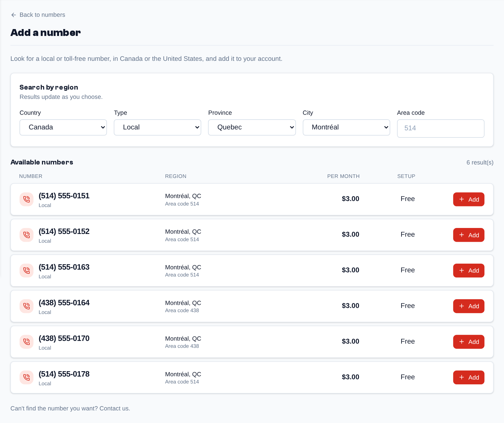Screen dimensions: 504x423
Task: Click the phone icon for (514) 555-0152
Action: coord(27,235)
